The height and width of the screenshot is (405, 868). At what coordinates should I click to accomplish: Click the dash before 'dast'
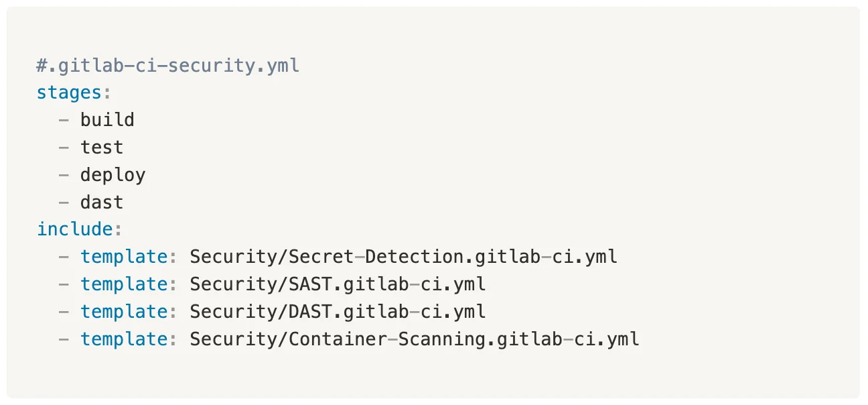tap(64, 202)
